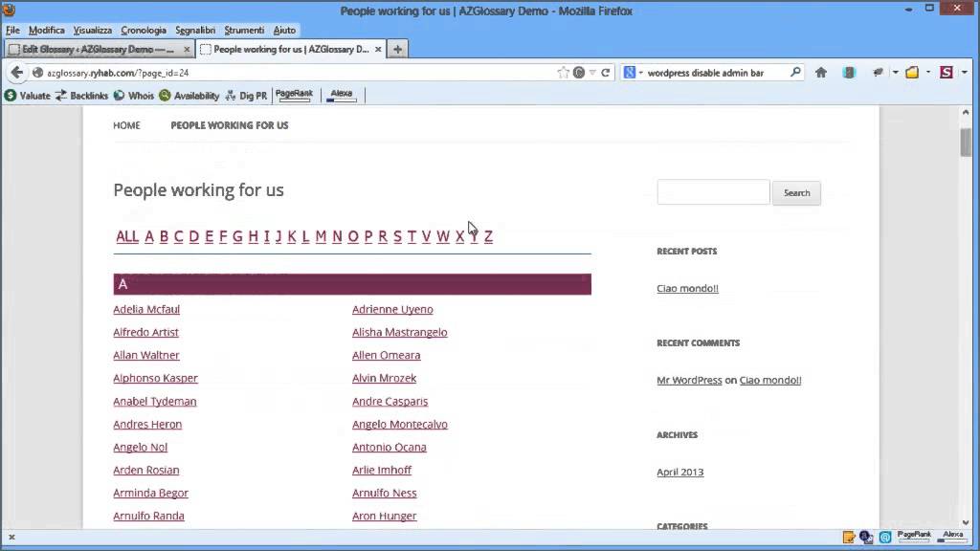Click the circular icon next to the bookmark star
980x551 pixels.
579,73
